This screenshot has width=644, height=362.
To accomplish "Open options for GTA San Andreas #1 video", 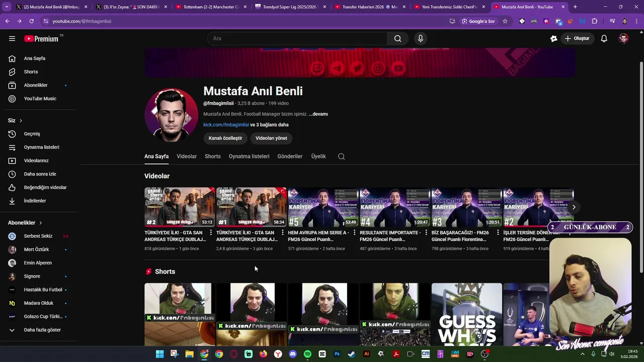I will click(282, 233).
